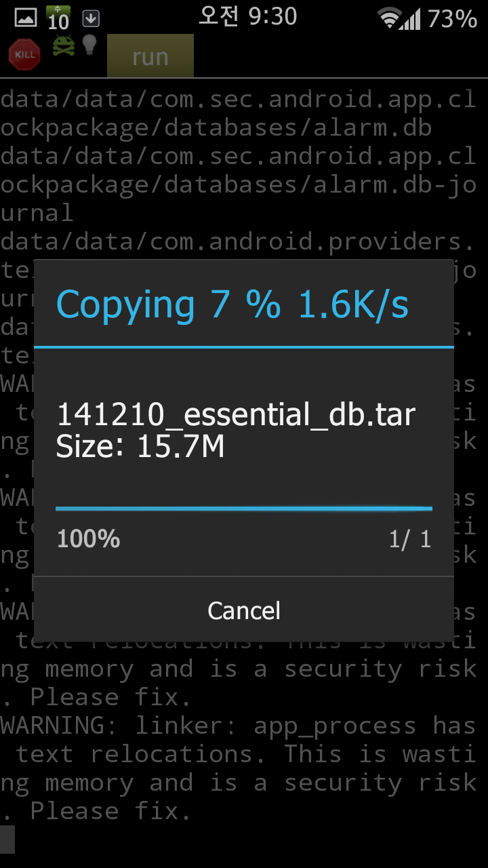Open the picture notification icon in status bar

point(26,18)
